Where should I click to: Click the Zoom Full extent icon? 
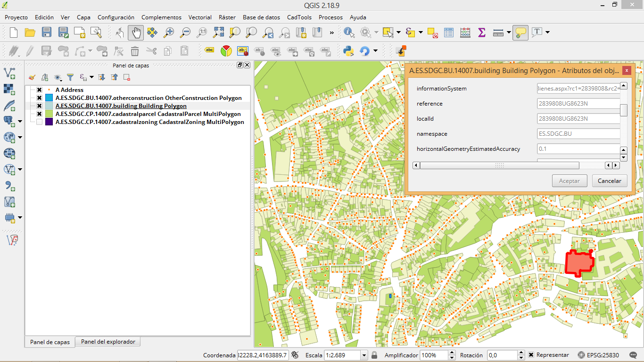(218, 33)
